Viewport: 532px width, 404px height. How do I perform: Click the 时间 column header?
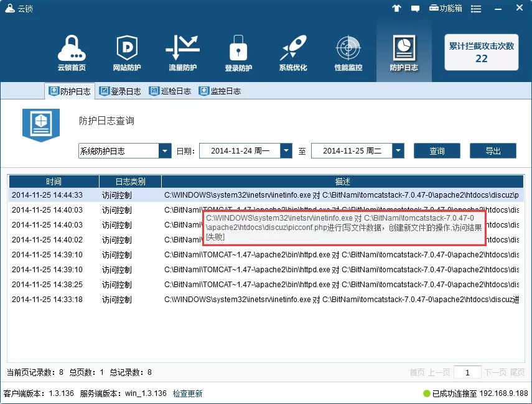coord(54,181)
